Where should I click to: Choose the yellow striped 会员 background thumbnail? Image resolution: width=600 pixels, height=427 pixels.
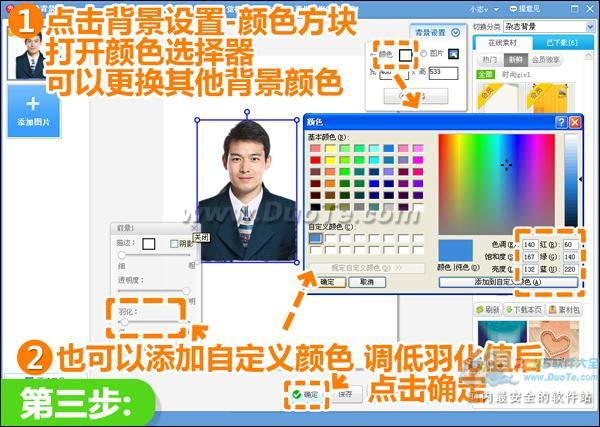(549, 98)
